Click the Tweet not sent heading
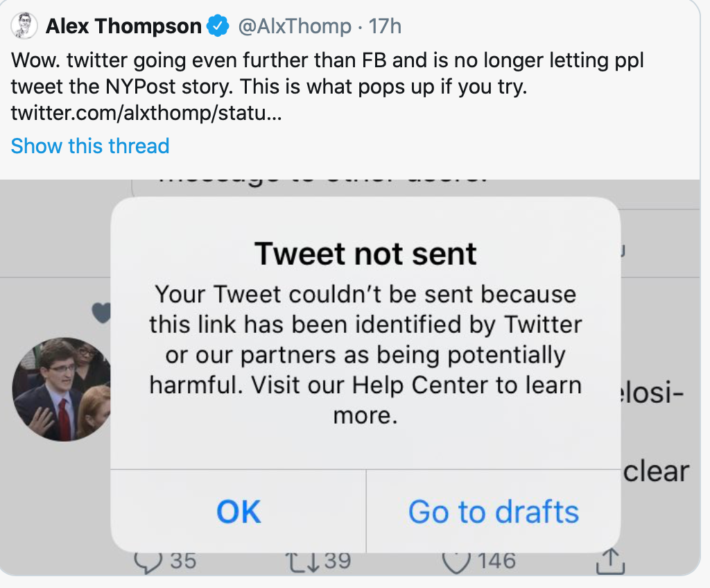 click(365, 254)
